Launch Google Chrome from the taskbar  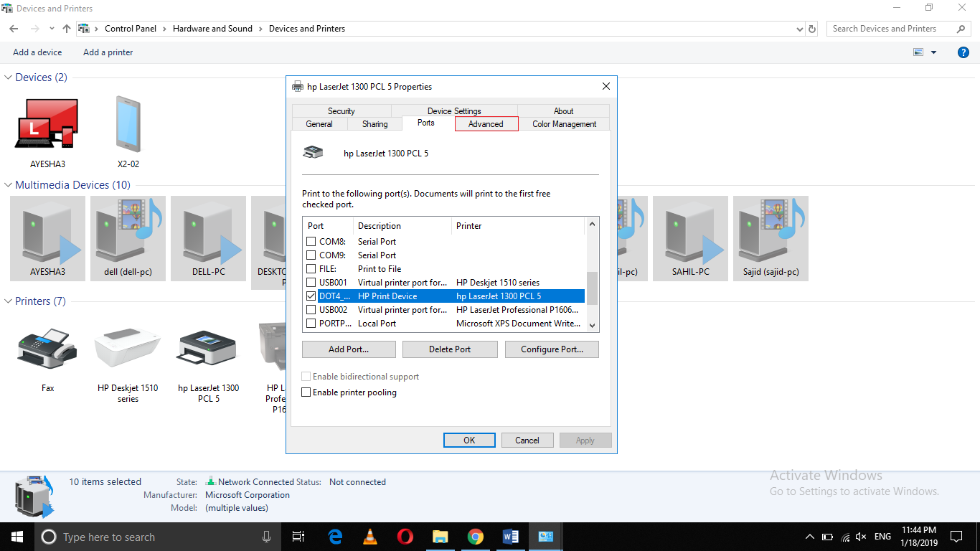[475, 536]
